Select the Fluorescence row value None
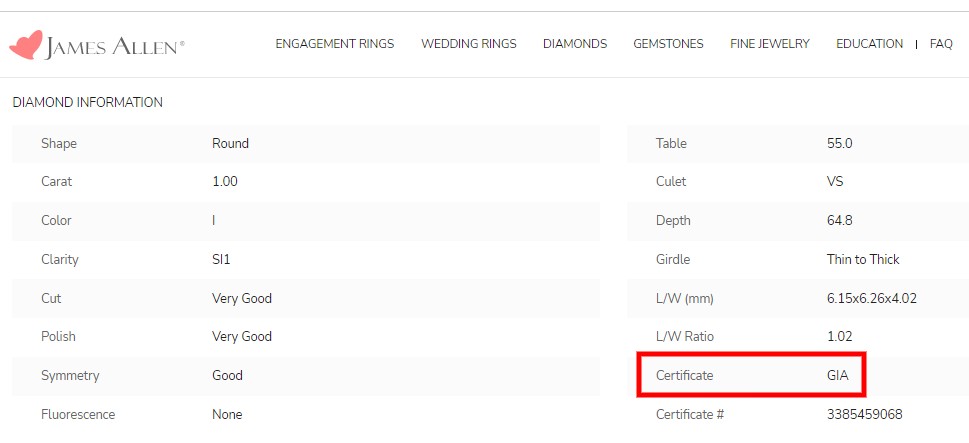The height and width of the screenshot is (443, 969). tap(226, 414)
